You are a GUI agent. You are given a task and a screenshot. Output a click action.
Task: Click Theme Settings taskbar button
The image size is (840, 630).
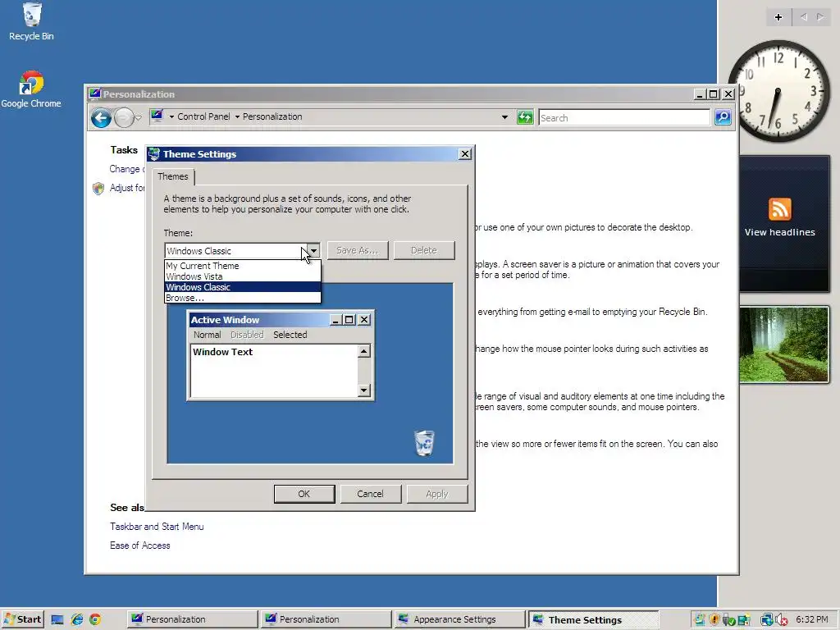click(593, 619)
